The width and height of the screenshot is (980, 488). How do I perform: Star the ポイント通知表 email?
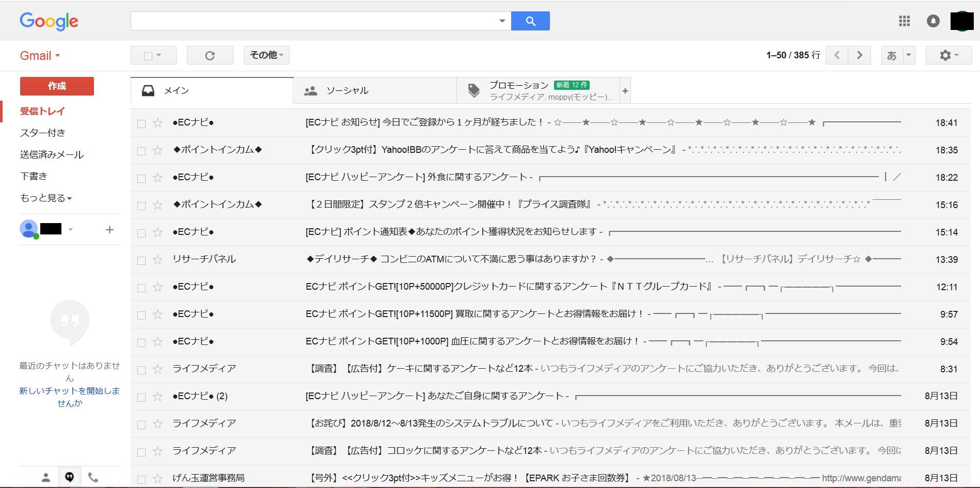click(158, 232)
